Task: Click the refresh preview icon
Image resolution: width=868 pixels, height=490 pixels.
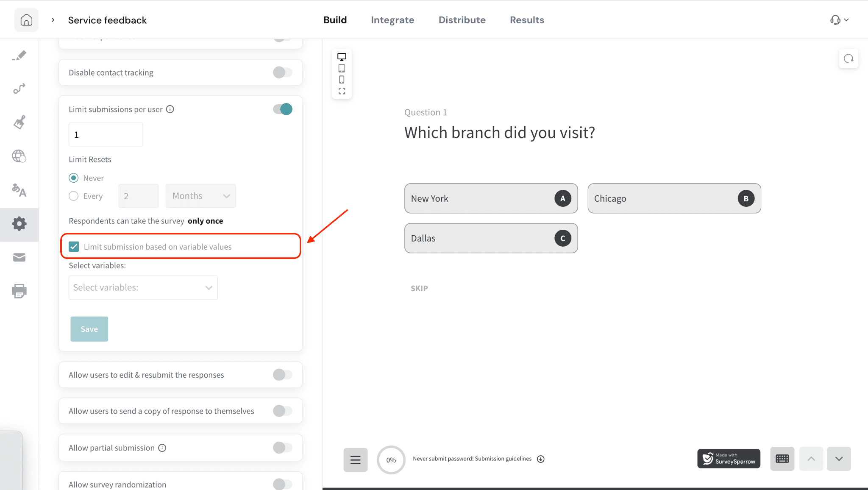Action: pos(849,59)
